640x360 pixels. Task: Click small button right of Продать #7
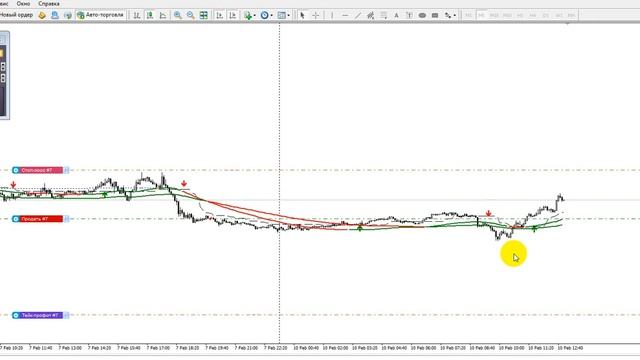(x=66, y=219)
